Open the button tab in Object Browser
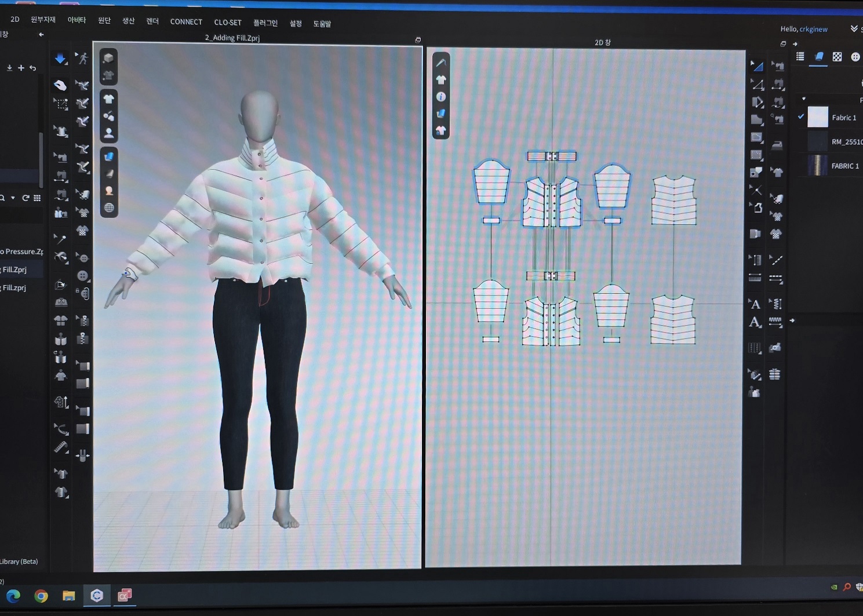 coord(855,57)
